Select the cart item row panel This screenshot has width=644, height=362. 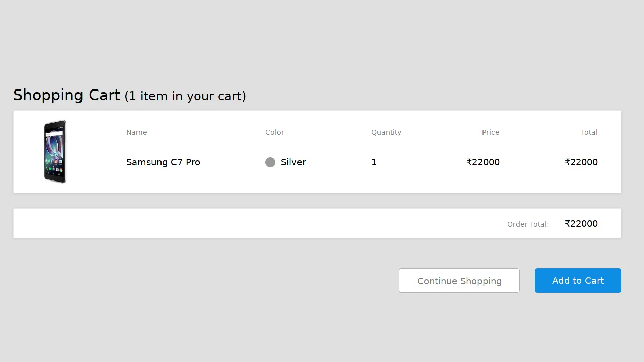317,151
